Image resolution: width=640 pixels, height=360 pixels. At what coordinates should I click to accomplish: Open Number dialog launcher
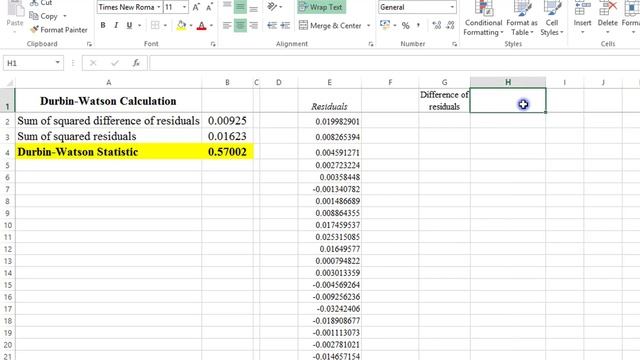pos(454,44)
